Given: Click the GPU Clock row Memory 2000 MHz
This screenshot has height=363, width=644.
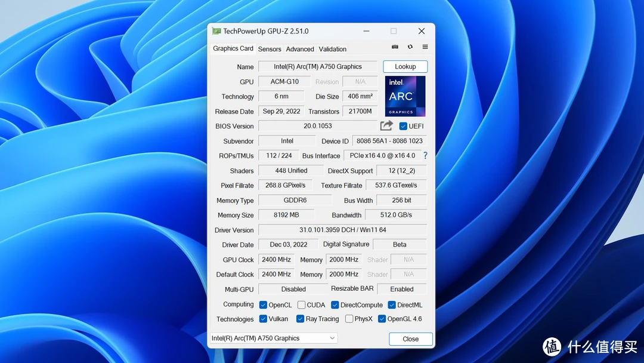Looking at the screenshot, I should click(344, 260).
